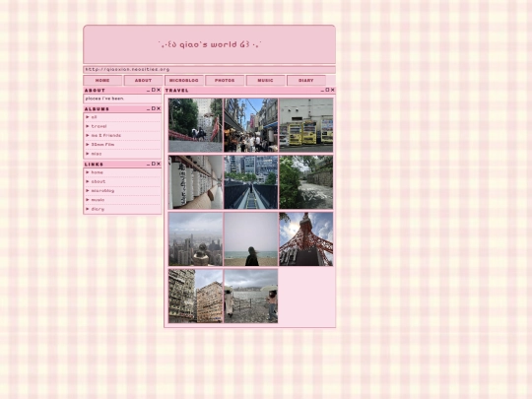View the hazy city skyline photo
This screenshot has height=399, width=532.
pyautogui.click(x=195, y=239)
